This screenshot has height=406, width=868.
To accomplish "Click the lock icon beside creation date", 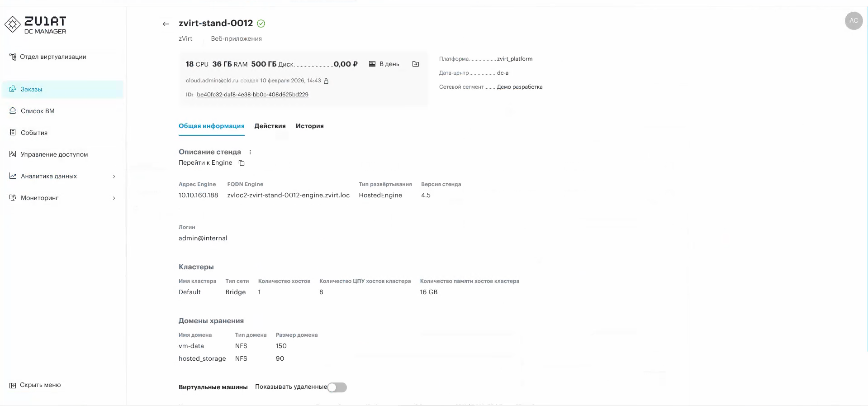I will [326, 81].
